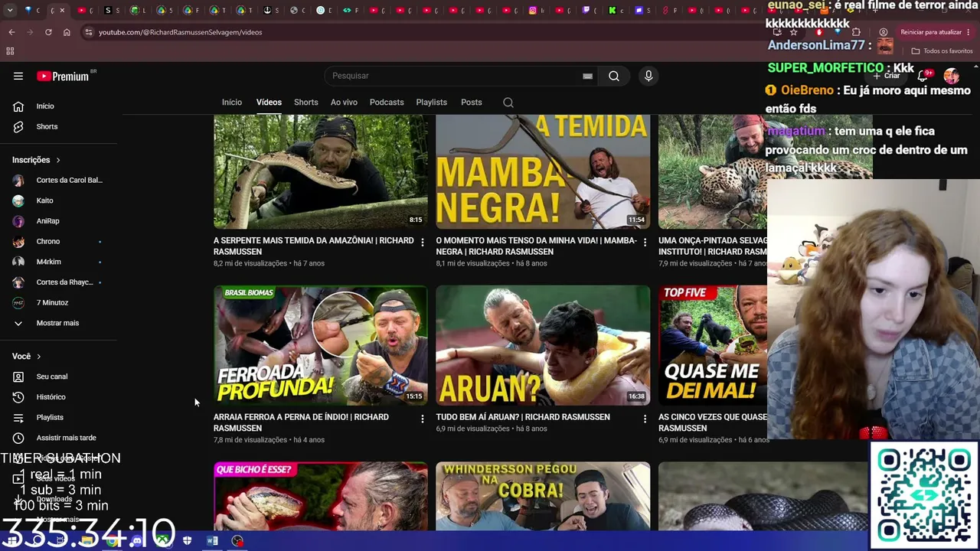
Task: Open ARRAIA FERROA A PERNA DE ÍNDIO title
Action: 301,422
